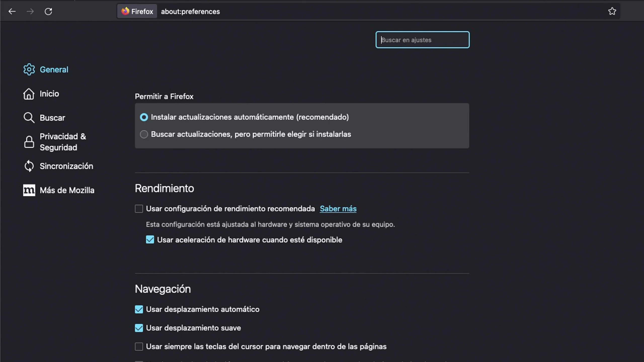Click the back navigation arrow

coord(12,11)
